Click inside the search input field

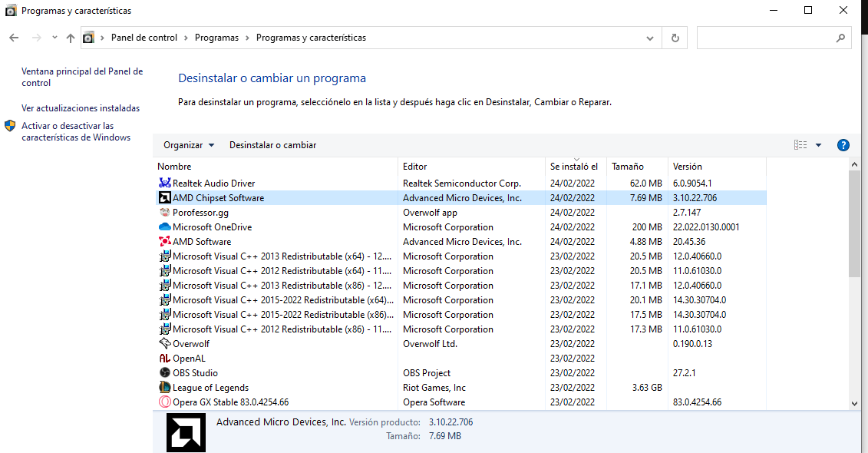tap(766, 38)
